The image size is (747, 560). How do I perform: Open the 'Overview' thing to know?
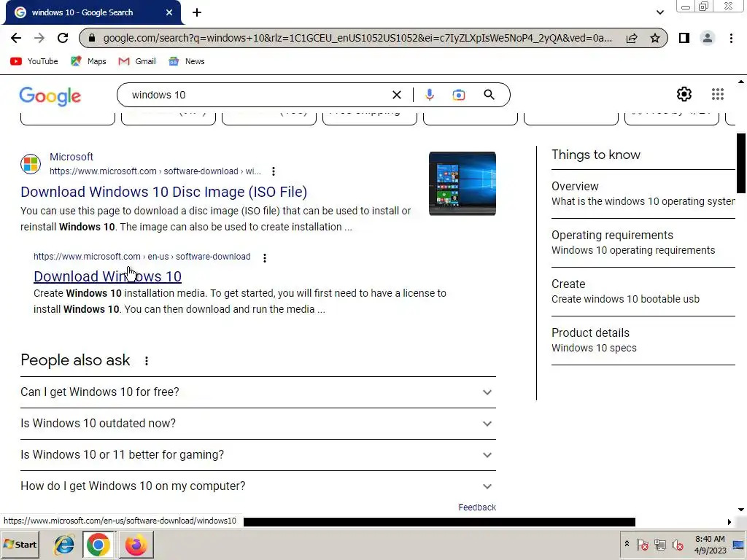pos(643,194)
